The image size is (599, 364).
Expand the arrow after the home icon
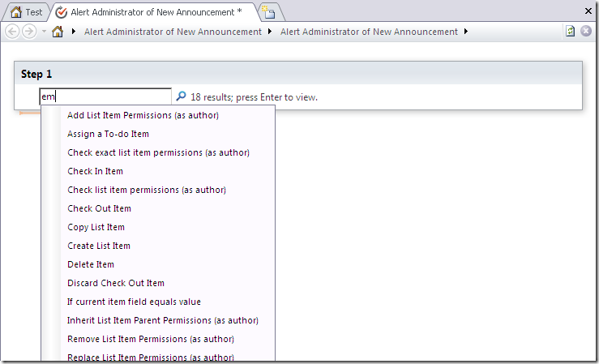click(x=74, y=32)
